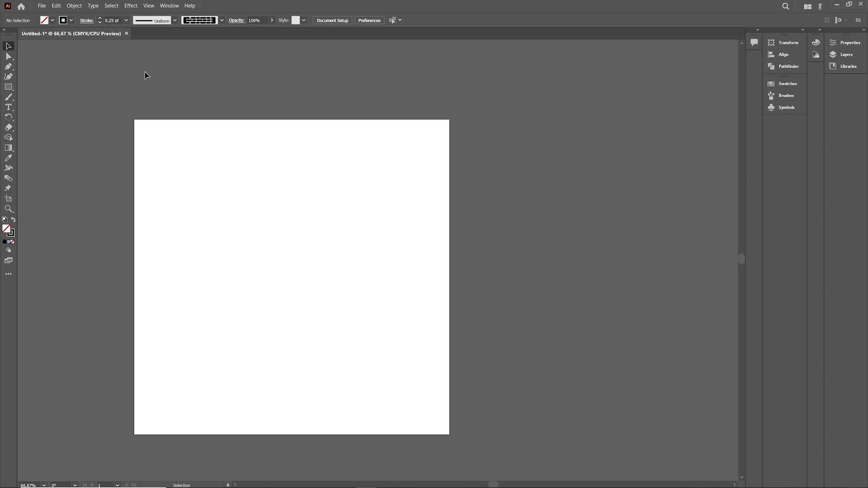Select the Pen tool
The image size is (868, 488).
(8, 66)
